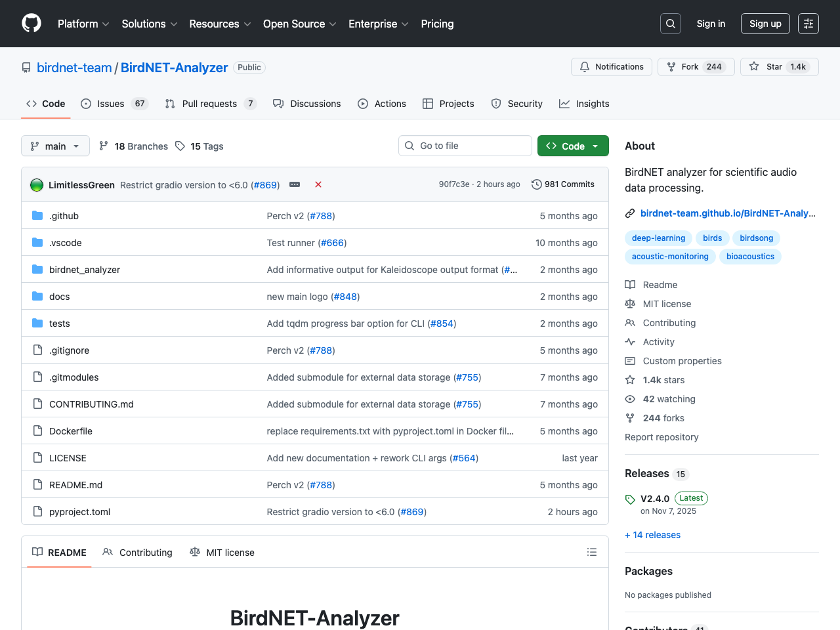Screen dimensions: 840x630
Task: Click the red X commit status icon
Action: pos(318,184)
